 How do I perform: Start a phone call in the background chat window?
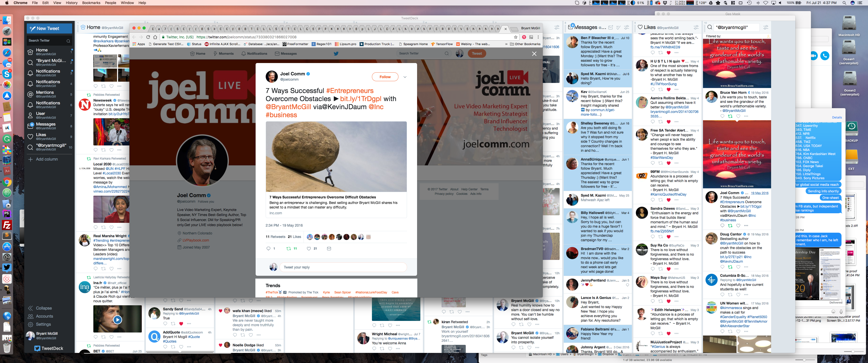(x=825, y=56)
